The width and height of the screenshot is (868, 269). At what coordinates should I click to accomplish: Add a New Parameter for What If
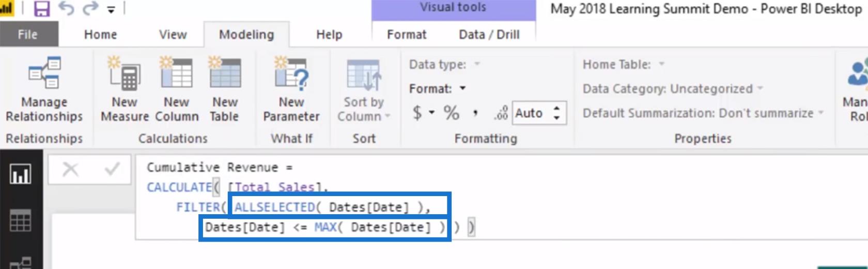[291, 90]
